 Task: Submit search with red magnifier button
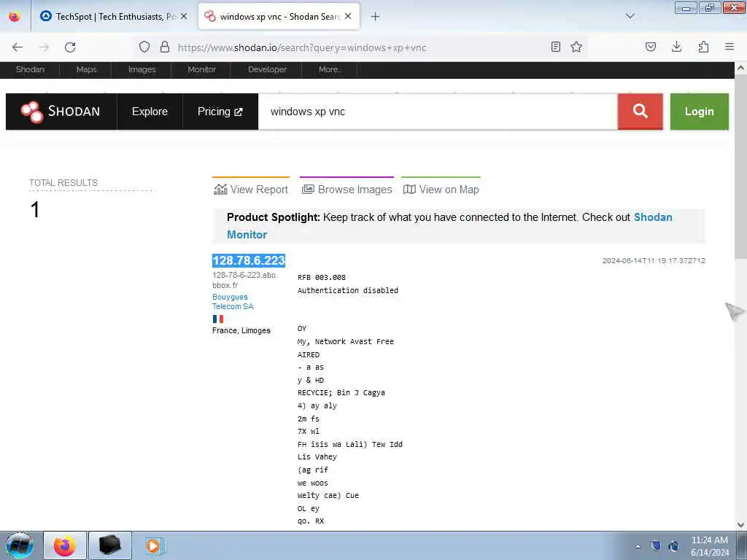(x=640, y=112)
